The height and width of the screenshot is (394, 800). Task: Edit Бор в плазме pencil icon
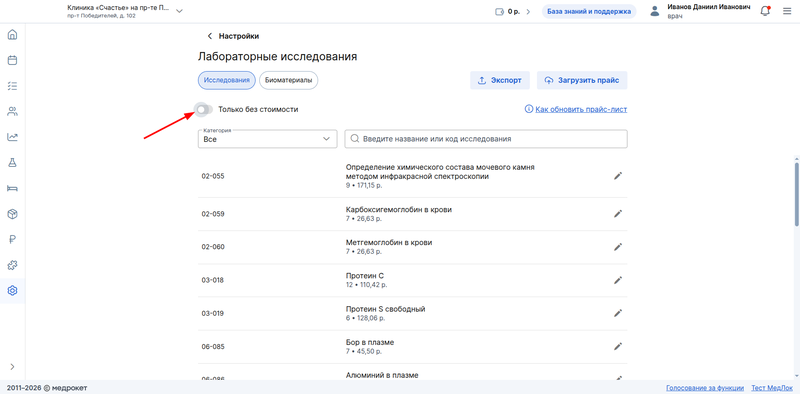618,347
